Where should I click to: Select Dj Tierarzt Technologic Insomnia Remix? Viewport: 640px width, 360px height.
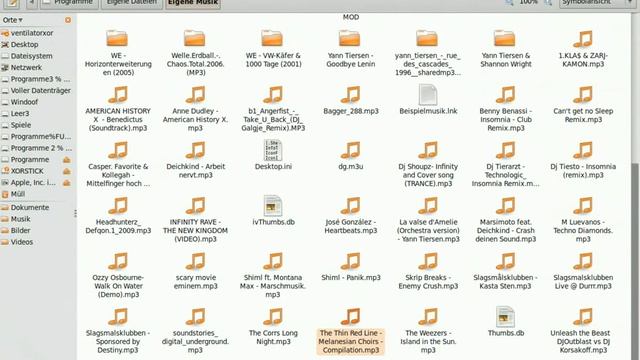pos(506,164)
